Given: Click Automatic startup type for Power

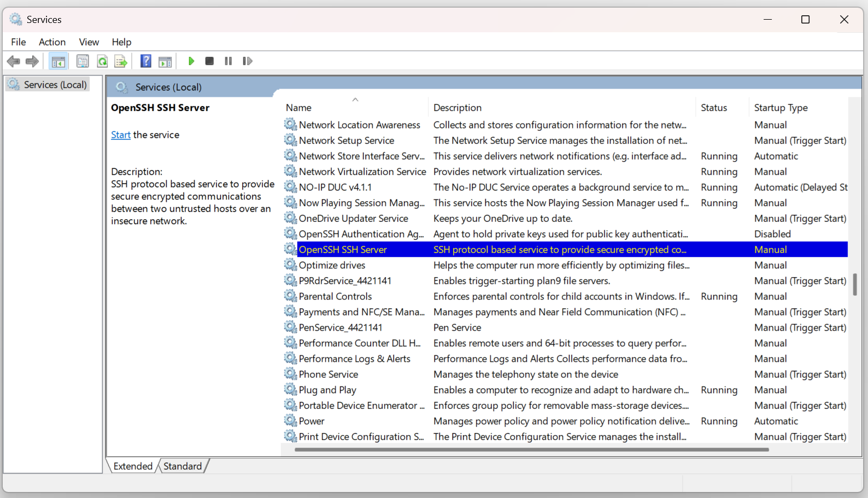Looking at the screenshot, I should tap(776, 421).
